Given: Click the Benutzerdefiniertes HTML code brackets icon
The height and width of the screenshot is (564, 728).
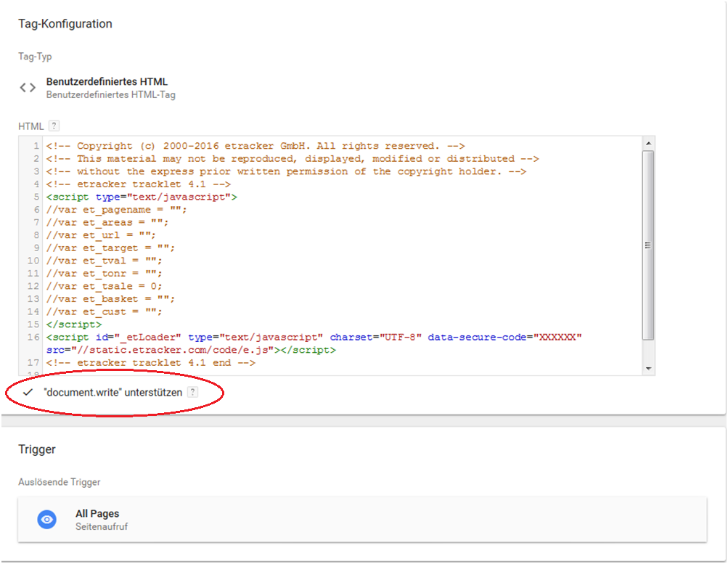Looking at the screenshot, I should 28,87.
